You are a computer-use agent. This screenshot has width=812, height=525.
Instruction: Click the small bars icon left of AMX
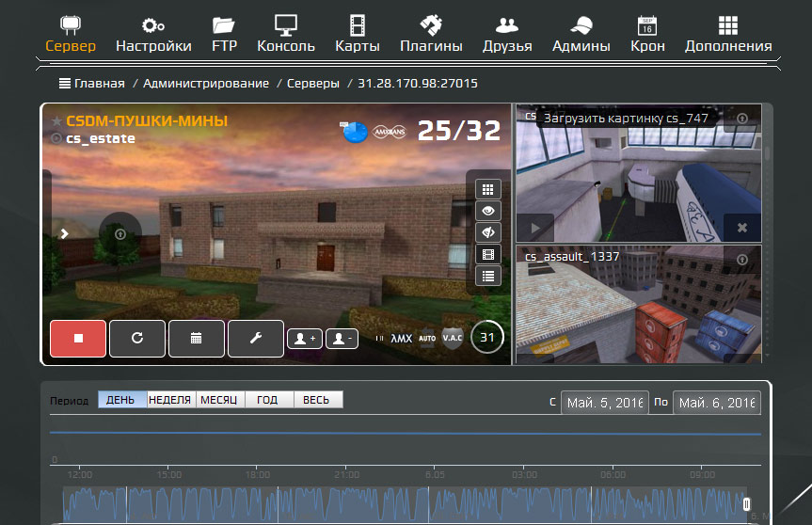tap(379, 339)
